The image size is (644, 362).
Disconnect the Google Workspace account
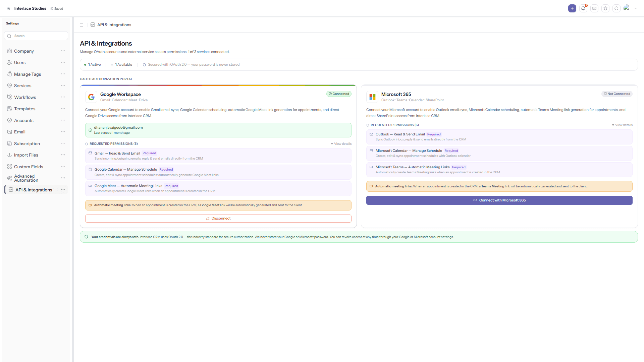point(218,219)
